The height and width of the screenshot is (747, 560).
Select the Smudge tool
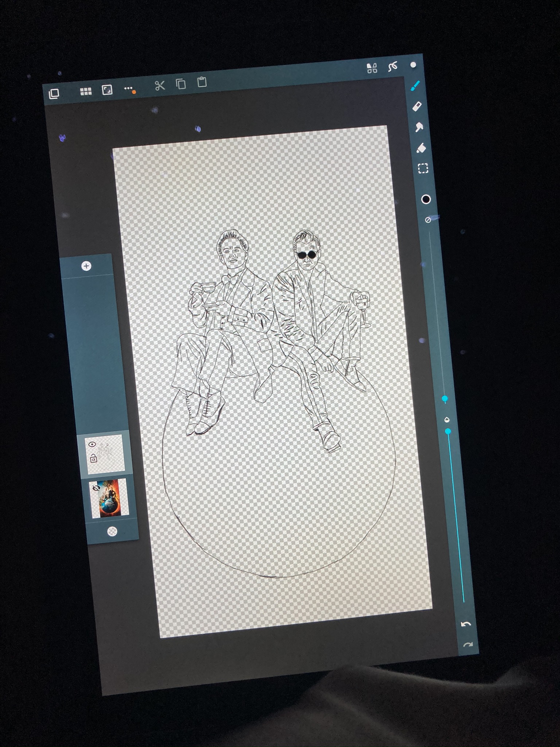[419, 127]
